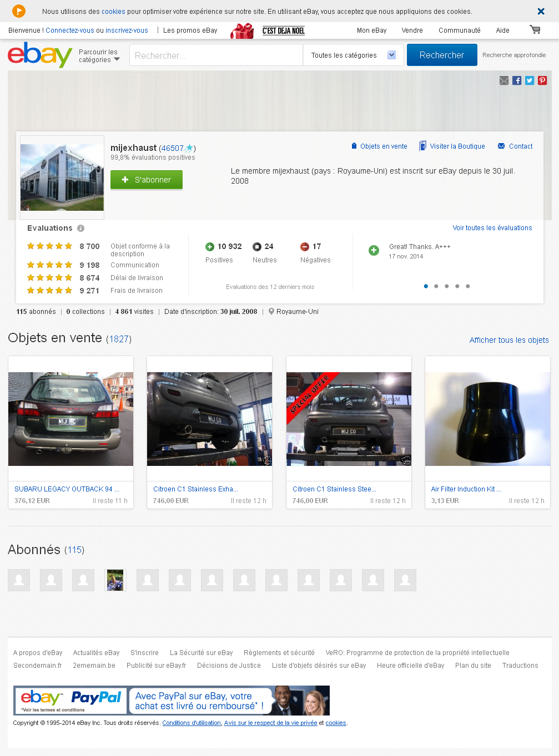Open the Toutes les catégories dropdown
The image size is (559, 756).
(x=353, y=55)
